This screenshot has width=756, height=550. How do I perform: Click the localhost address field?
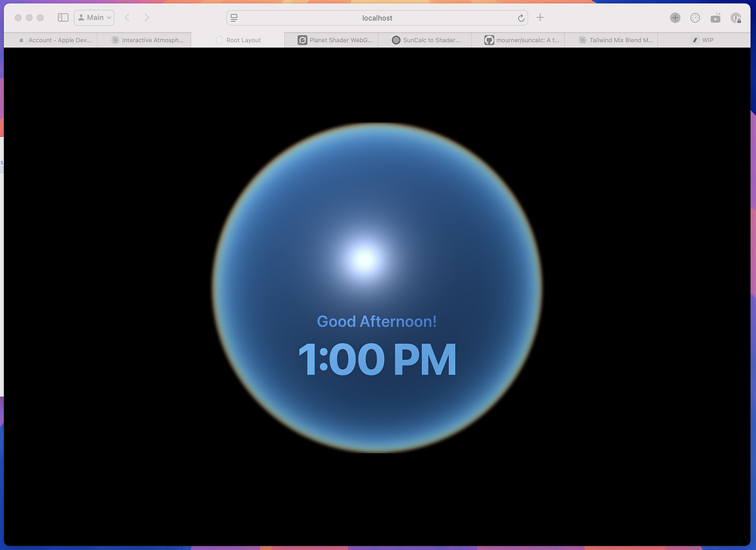coord(377,18)
